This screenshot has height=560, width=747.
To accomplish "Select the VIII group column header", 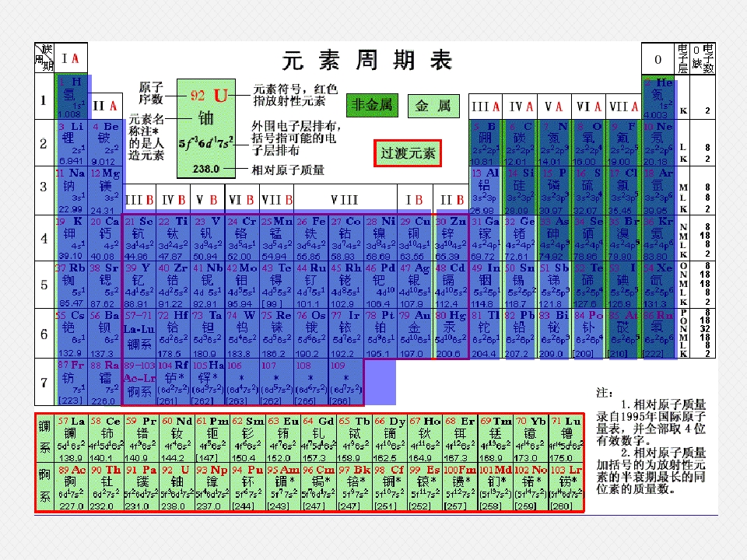I will pos(345,200).
